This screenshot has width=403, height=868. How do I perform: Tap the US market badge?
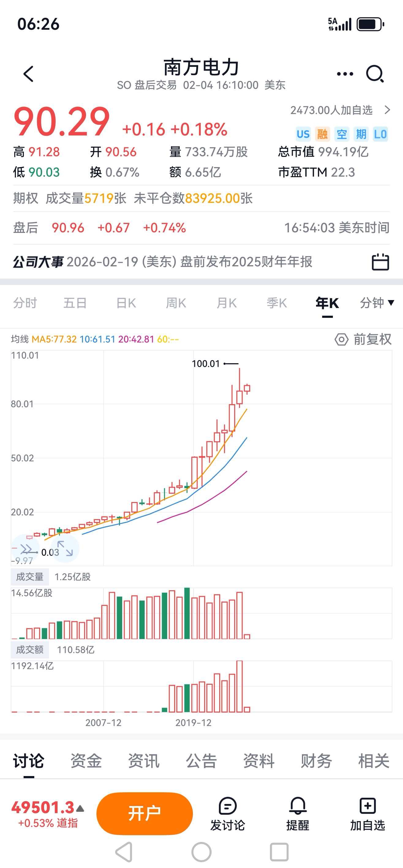pyautogui.click(x=303, y=135)
